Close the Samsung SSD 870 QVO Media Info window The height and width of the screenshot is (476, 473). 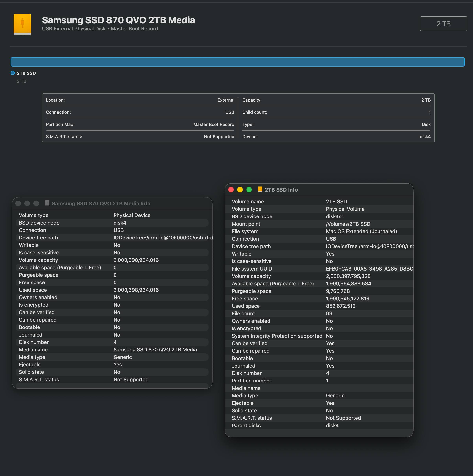[18, 203]
